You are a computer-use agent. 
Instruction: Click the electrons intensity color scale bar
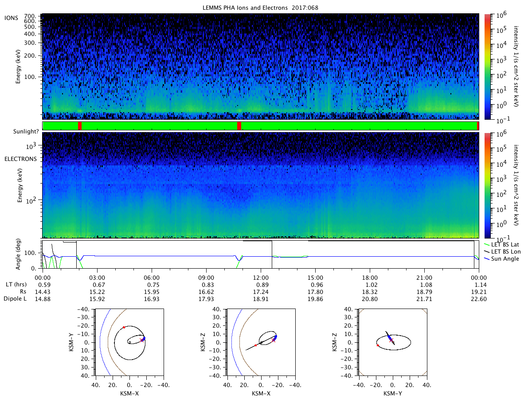pos(488,185)
